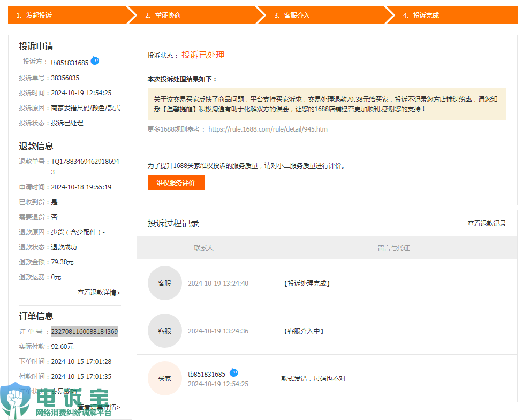Click actual payment 92.60元

pyautogui.click(x=62, y=346)
